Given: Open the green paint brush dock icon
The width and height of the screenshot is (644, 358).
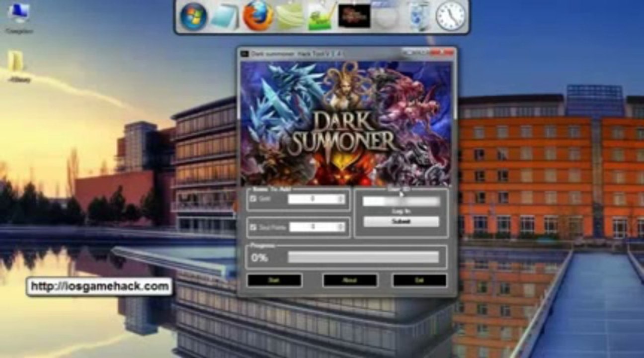Looking at the screenshot, I should click(322, 16).
